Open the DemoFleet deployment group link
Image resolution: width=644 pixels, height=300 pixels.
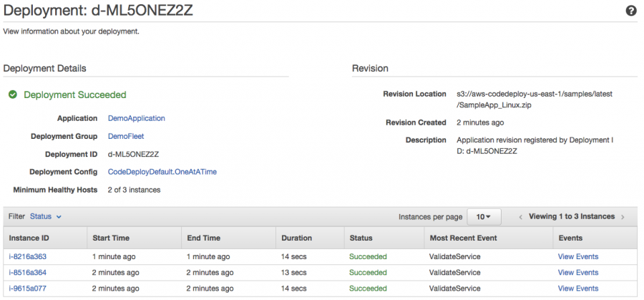(x=126, y=137)
